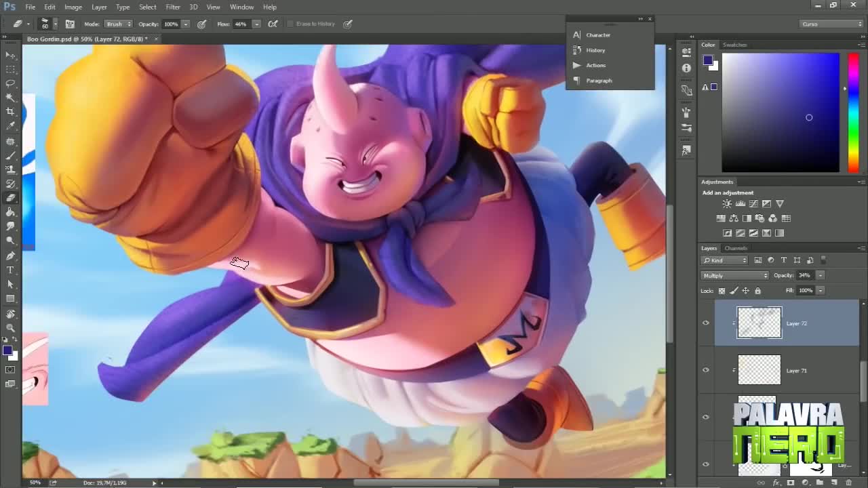
Task: Select Layer 72 thumbnail
Action: pyautogui.click(x=759, y=323)
